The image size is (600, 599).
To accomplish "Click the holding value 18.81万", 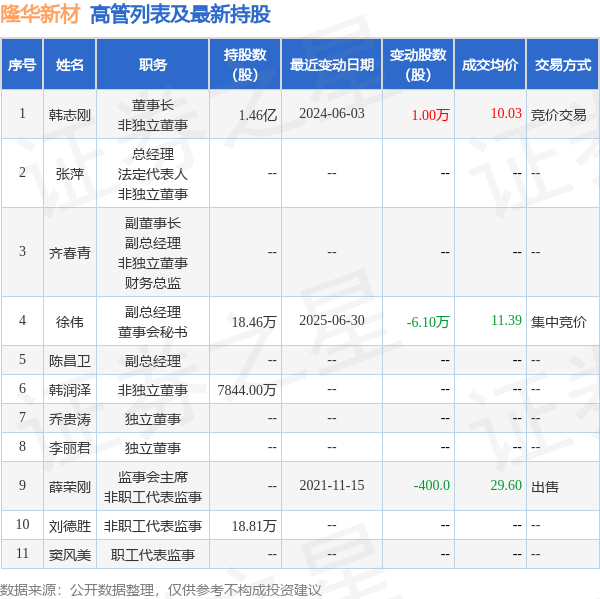I will coord(254,526).
